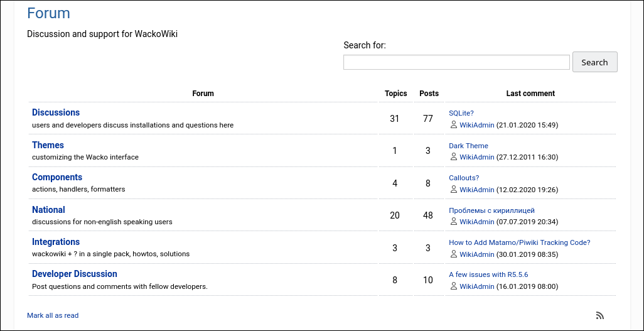This screenshot has height=331, width=644.
Task: Click user icon under R5.5.6 issues link
Action: [x=454, y=286]
